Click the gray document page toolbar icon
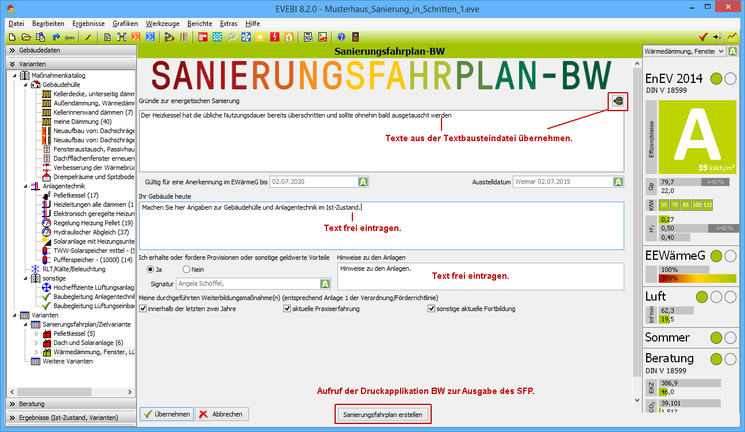Viewport: 745px width, 432px height. click(x=107, y=37)
